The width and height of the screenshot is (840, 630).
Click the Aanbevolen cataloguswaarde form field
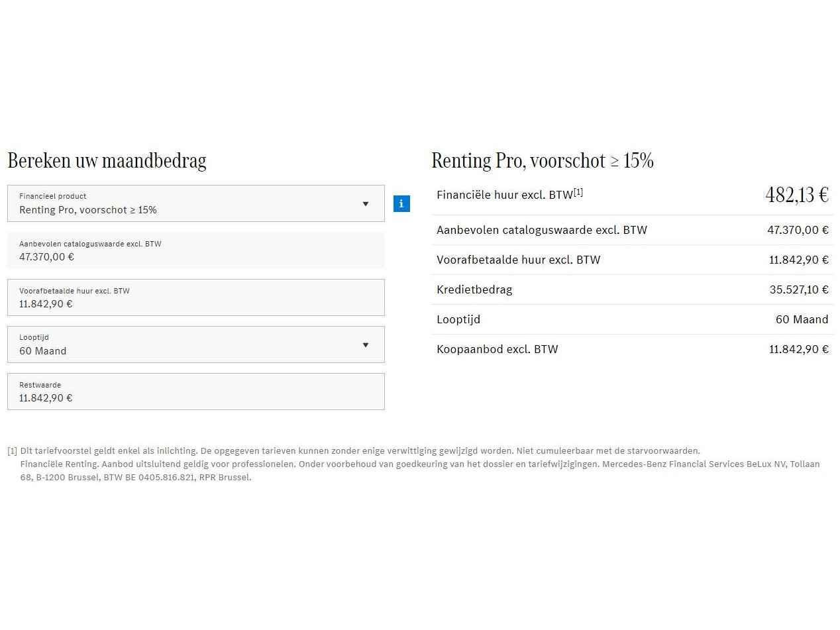click(195, 250)
